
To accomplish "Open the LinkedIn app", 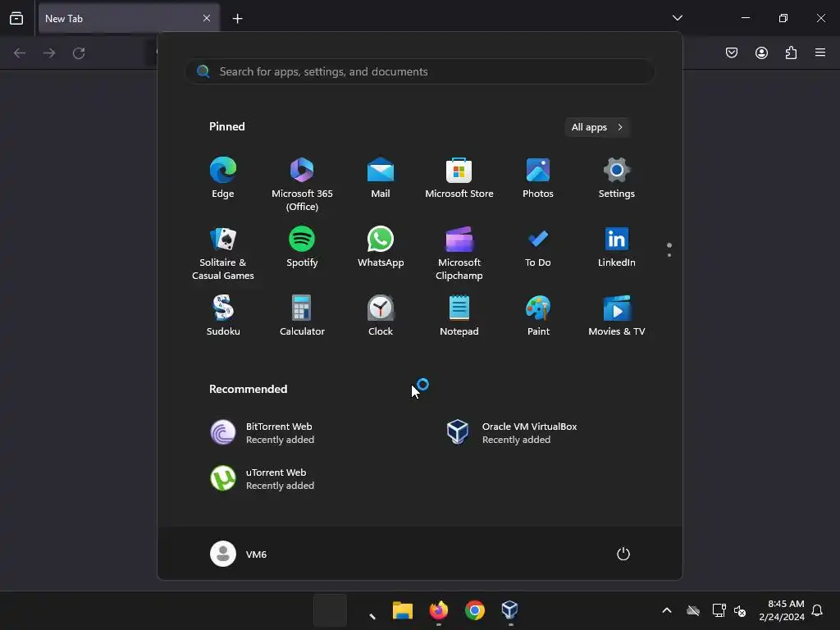I will pyautogui.click(x=617, y=248).
